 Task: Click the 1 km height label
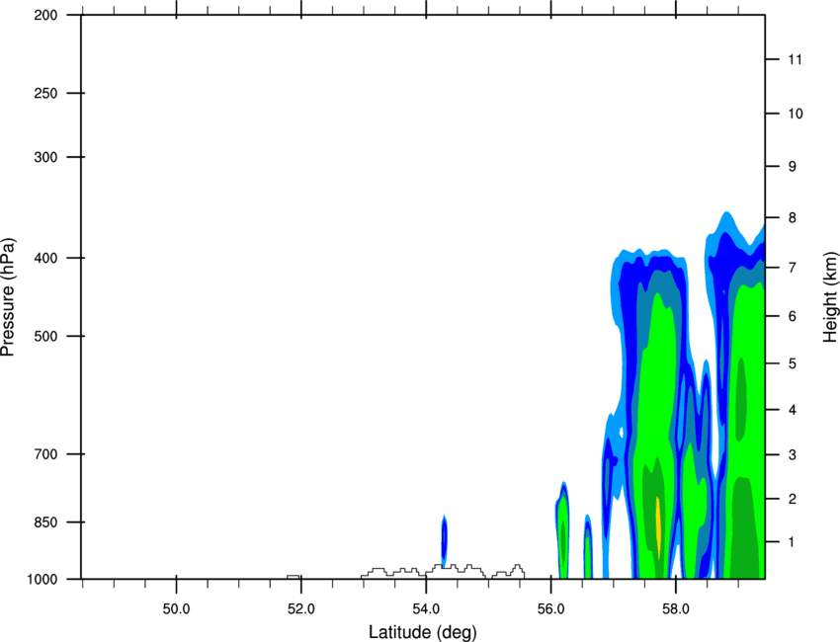pyautogui.click(x=793, y=542)
